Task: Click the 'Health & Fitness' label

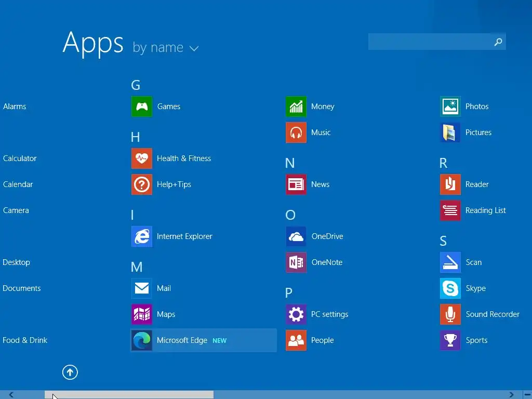Action: tap(184, 158)
